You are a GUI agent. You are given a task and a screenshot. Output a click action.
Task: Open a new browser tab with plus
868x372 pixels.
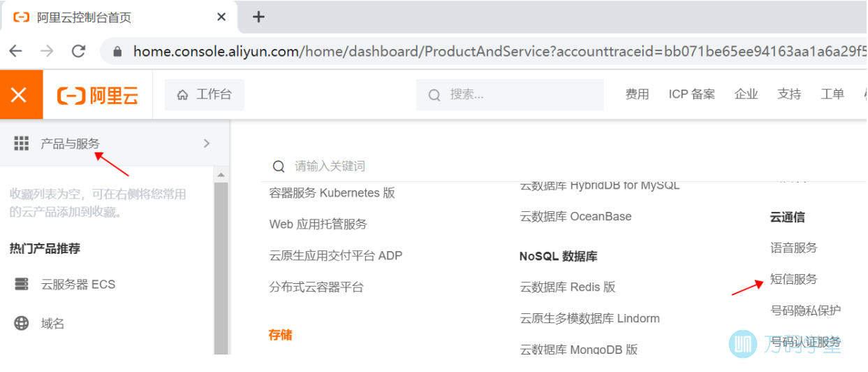point(258,17)
